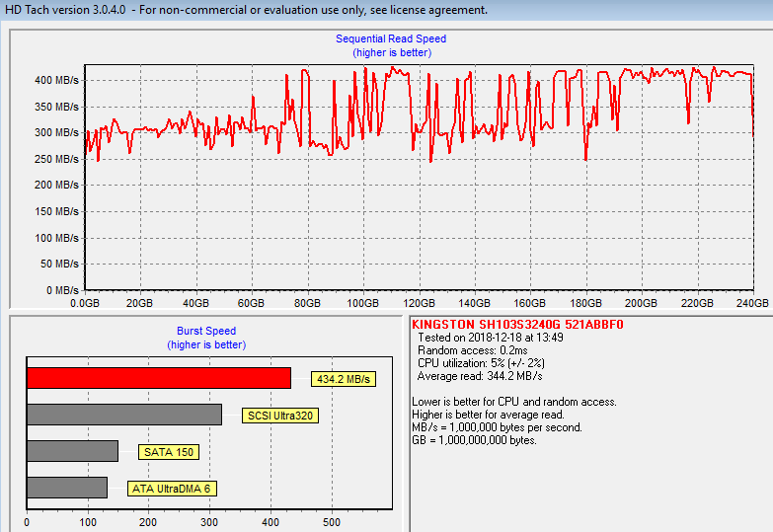The height and width of the screenshot is (532, 773).
Task: Click the '0.0GB' x-axis label
Action: tap(85, 303)
